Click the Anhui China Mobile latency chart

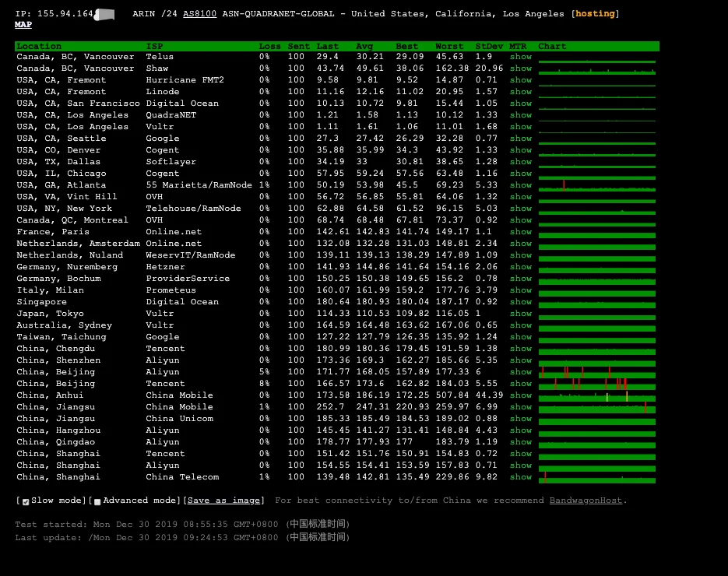[x=597, y=395]
